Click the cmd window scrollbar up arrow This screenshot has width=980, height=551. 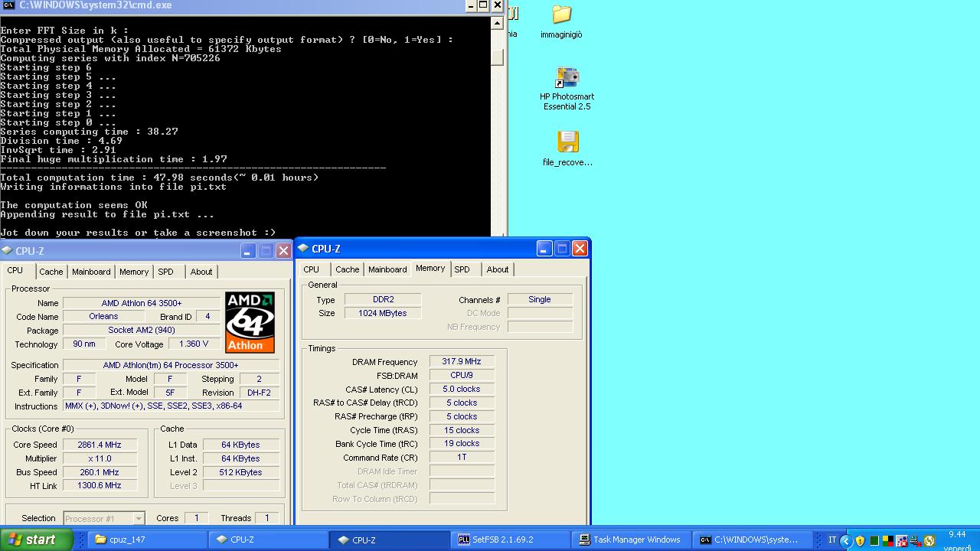coord(498,23)
